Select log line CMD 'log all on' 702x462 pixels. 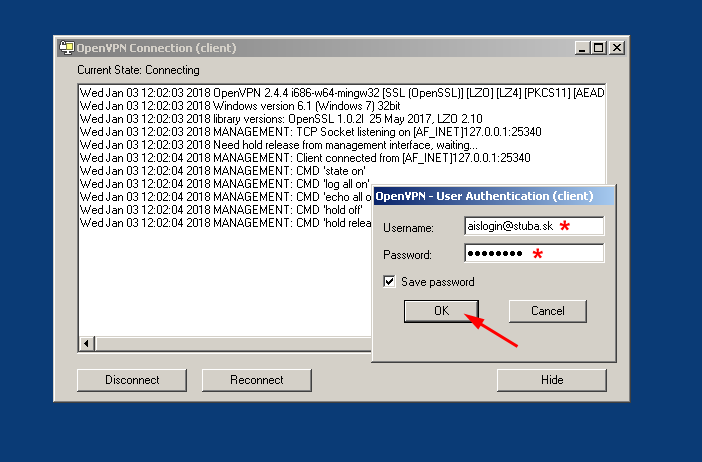[224, 184]
